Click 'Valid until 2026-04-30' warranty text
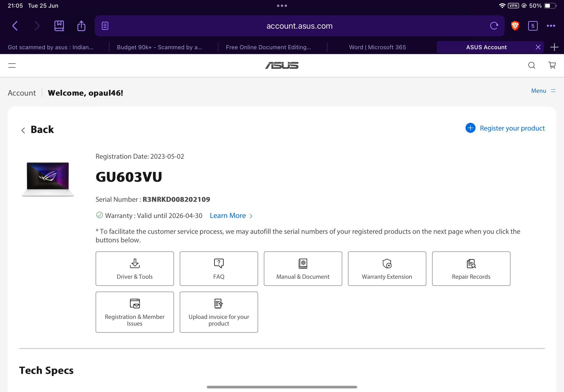 pyautogui.click(x=170, y=215)
